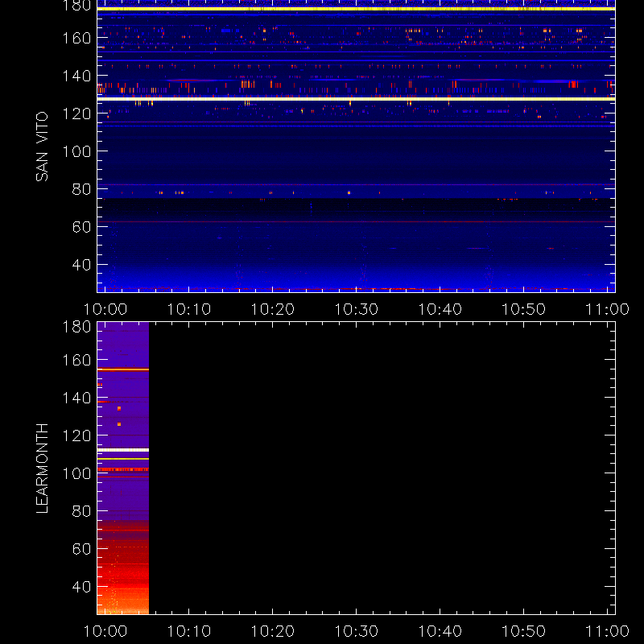Click 10:20 time label under San Vito plot

[273, 309]
